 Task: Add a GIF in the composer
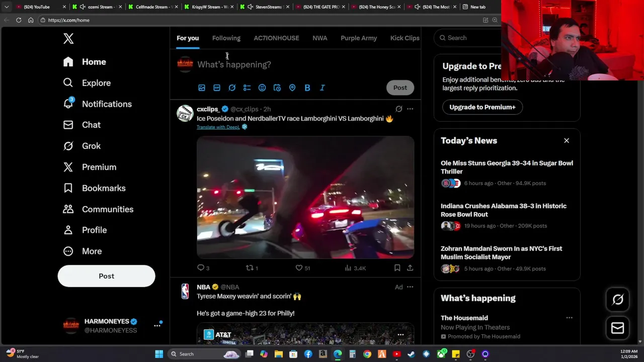pyautogui.click(x=217, y=87)
